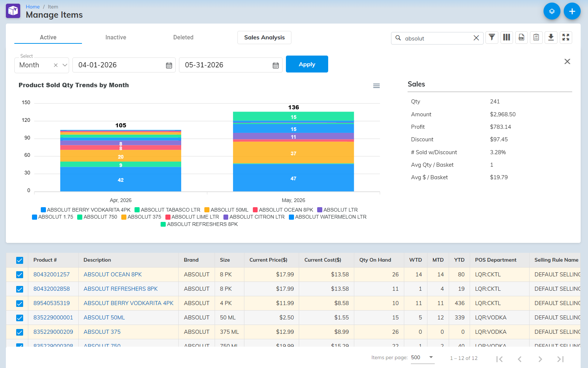Uncheck the select-all header checkbox
Screen dimensions: 588x368
coord(20,260)
